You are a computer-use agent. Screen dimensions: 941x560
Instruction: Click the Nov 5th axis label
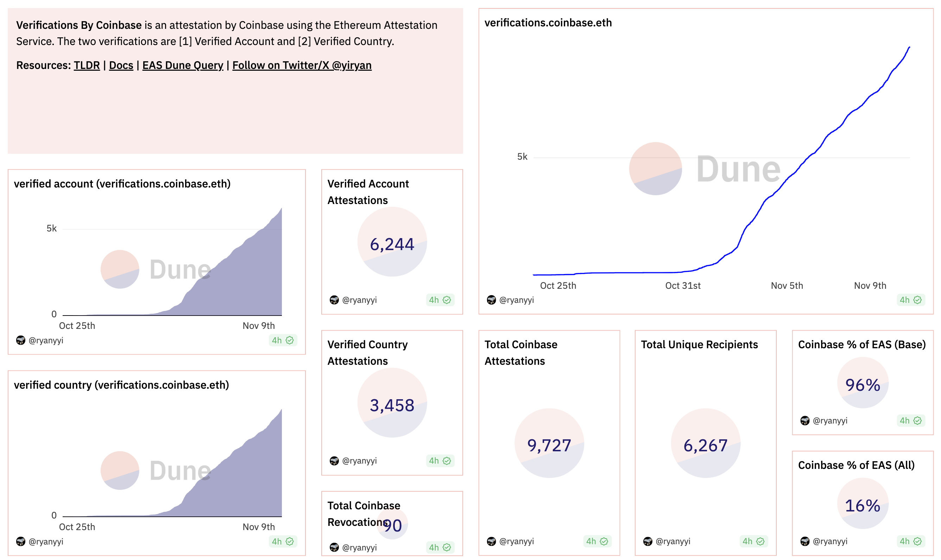787,286
